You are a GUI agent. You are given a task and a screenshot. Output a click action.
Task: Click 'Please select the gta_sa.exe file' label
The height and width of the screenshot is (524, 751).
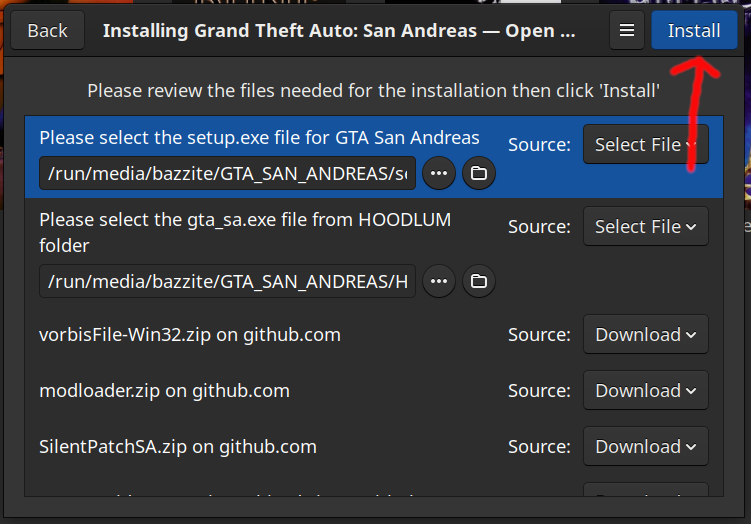tap(245, 232)
